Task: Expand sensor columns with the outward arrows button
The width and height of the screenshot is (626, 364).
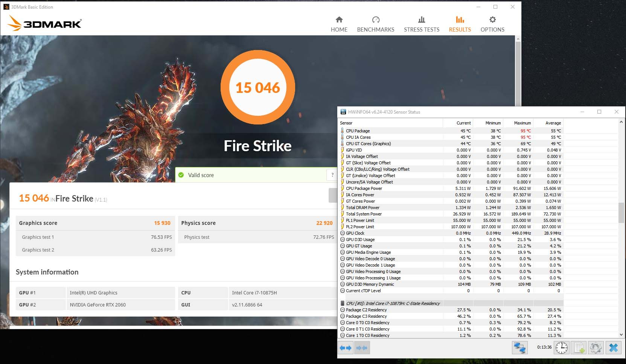Action: 346,348
